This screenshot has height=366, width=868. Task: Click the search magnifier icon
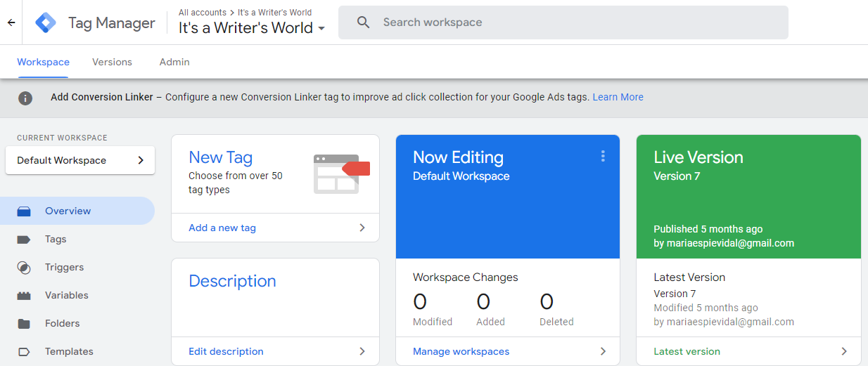point(364,22)
